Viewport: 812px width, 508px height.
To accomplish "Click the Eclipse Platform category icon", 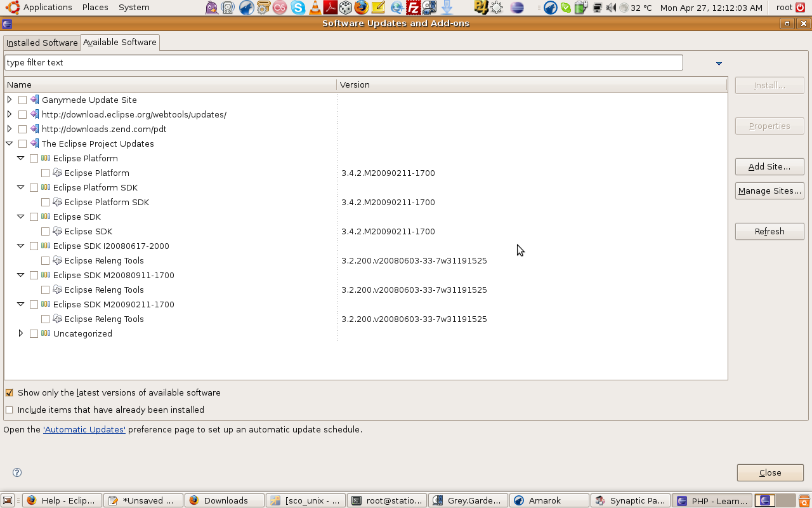I will click(x=46, y=158).
